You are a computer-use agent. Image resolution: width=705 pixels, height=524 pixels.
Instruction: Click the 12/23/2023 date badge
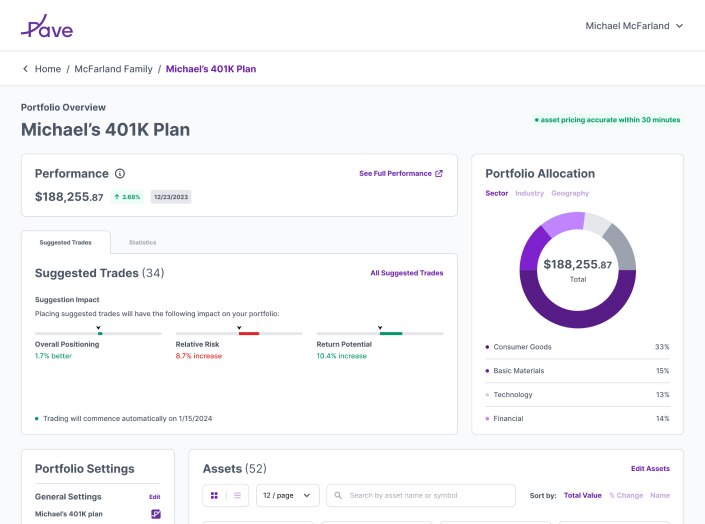coord(171,197)
